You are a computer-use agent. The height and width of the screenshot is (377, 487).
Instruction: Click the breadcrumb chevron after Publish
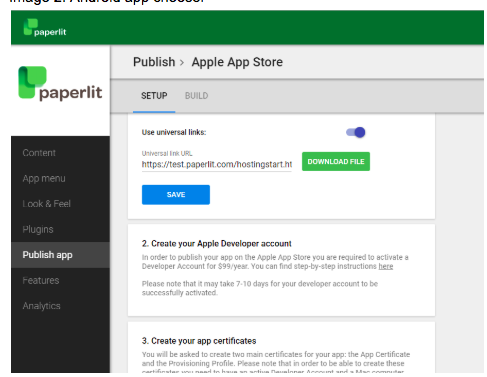182,63
